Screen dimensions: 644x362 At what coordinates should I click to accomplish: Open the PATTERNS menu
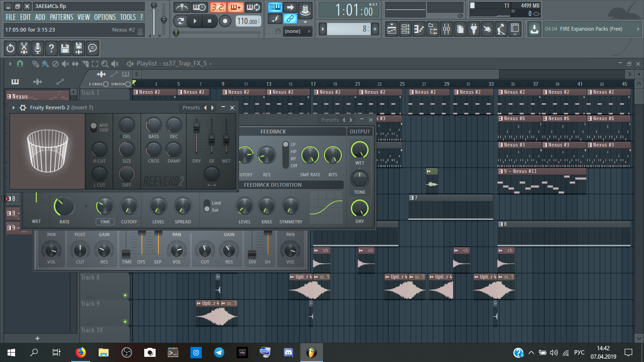(x=61, y=17)
